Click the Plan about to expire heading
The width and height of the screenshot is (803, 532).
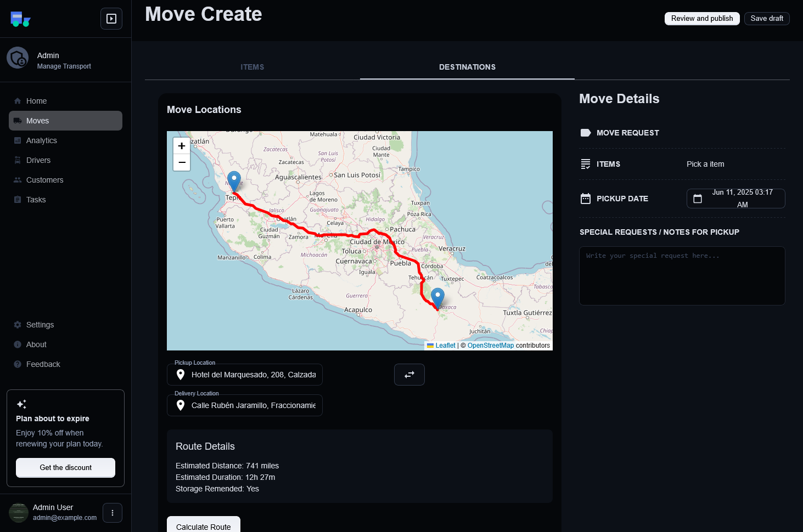(53, 418)
